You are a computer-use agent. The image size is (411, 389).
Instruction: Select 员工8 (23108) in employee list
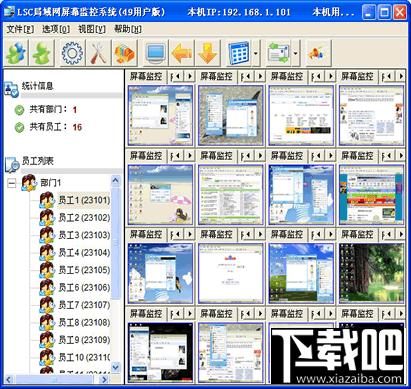point(84,323)
